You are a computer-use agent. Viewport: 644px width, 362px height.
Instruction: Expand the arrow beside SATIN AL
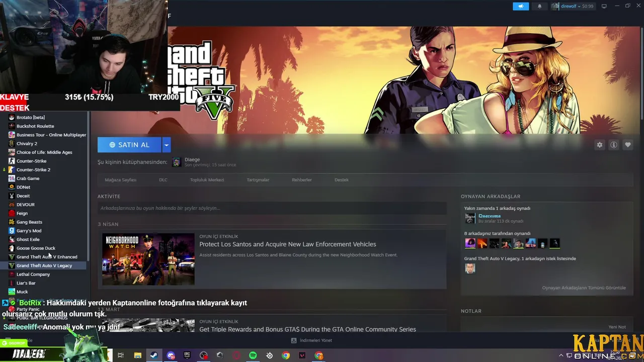(x=166, y=145)
